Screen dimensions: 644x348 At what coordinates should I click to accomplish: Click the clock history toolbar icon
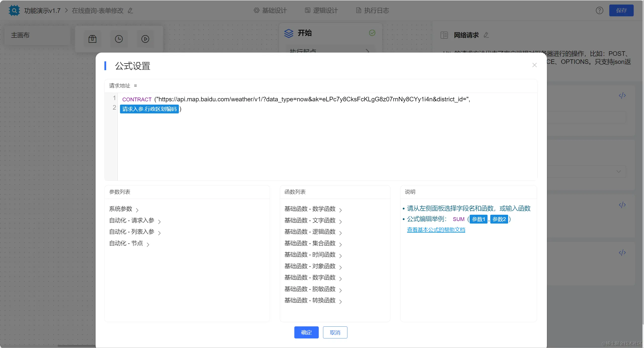click(119, 39)
